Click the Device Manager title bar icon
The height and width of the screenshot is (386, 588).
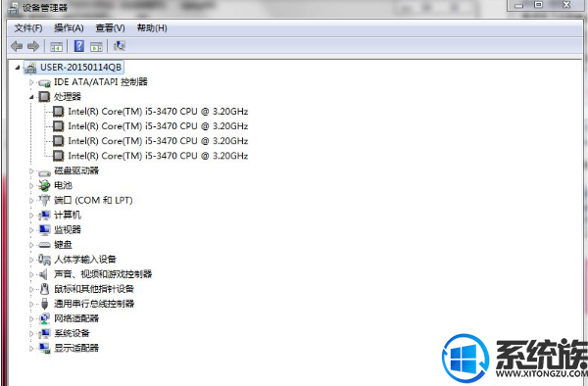[x=13, y=8]
